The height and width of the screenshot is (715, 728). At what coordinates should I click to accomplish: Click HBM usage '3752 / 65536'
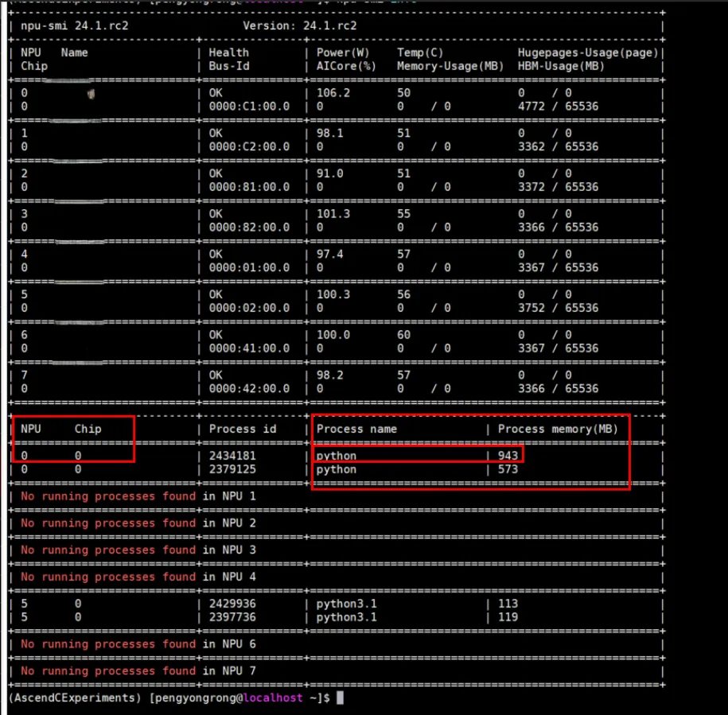(558, 309)
